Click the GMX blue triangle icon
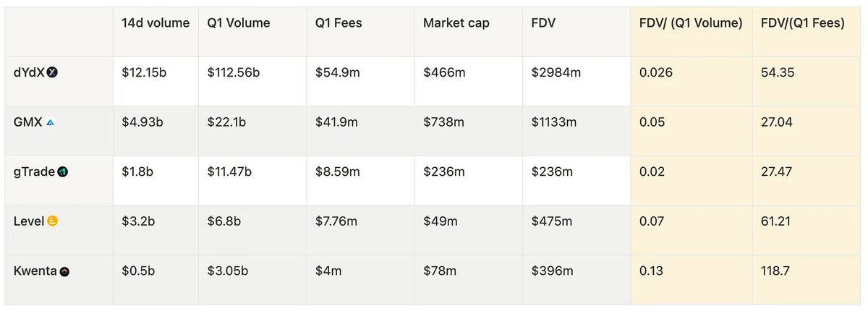Screen dimensions: 868x314 pyautogui.click(x=50, y=122)
